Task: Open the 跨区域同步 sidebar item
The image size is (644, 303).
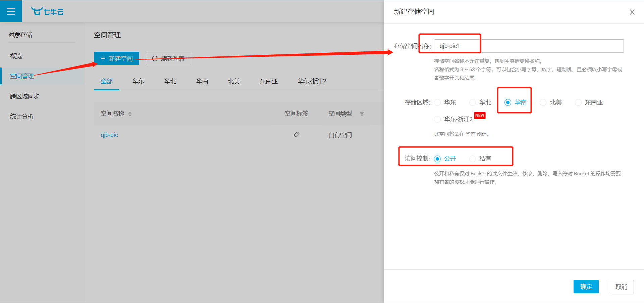Action: tap(25, 96)
